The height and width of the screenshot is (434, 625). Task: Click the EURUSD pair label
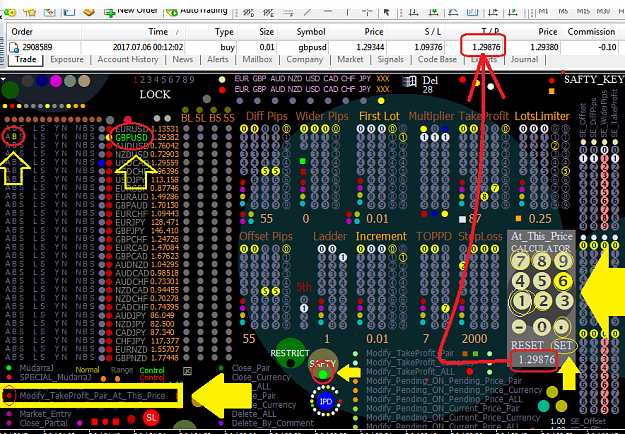pyautogui.click(x=132, y=129)
